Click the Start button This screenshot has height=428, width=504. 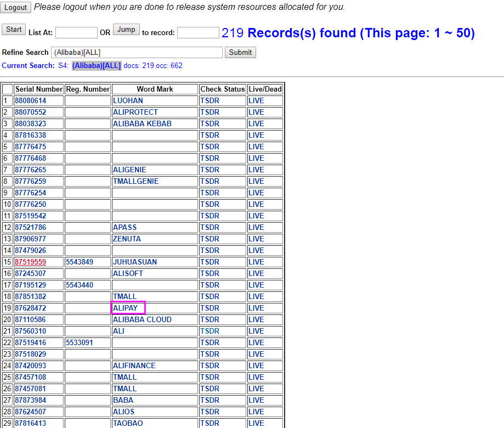[x=14, y=30]
